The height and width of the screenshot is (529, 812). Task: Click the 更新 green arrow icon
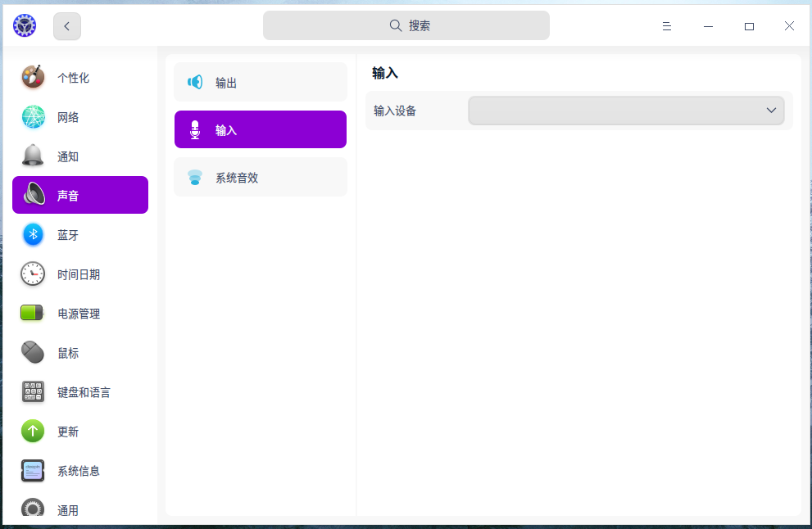pyautogui.click(x=33, y=432)
